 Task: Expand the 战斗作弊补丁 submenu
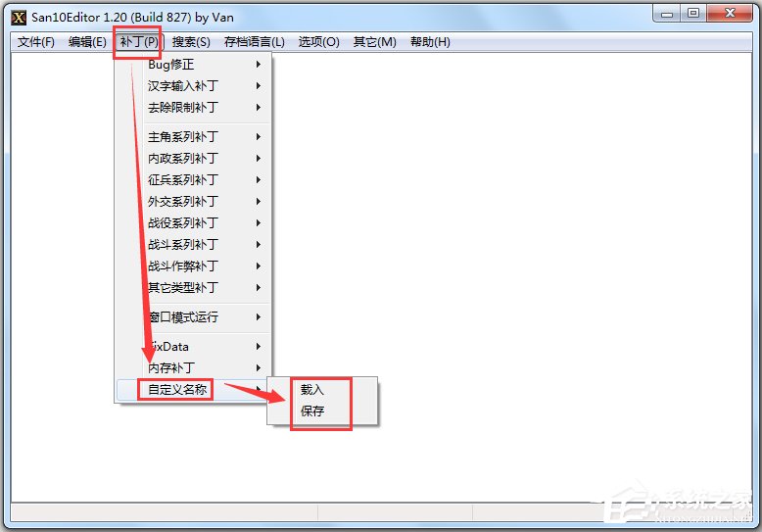coord(193,266)
